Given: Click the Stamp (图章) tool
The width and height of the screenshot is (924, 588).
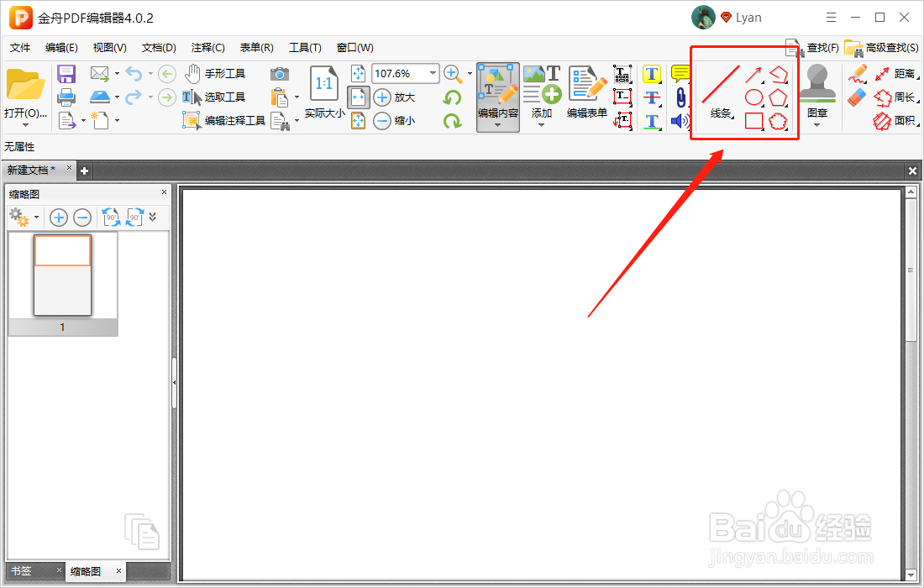Looking at the screenshot, I should point(817,92).
